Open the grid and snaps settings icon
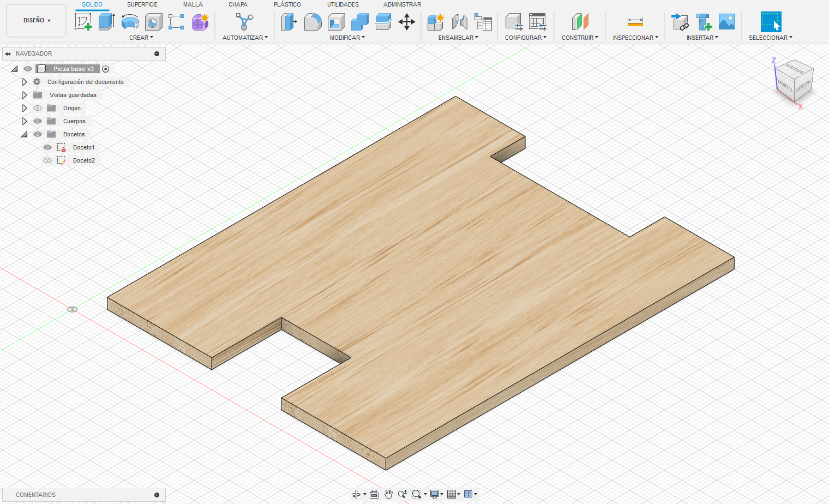The image size is (829, 504). pos(451,494)
